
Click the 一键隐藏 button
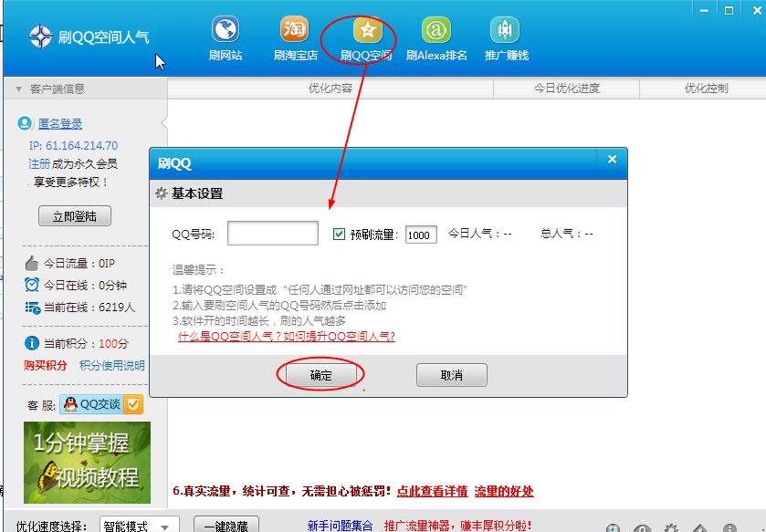(226, 526)
